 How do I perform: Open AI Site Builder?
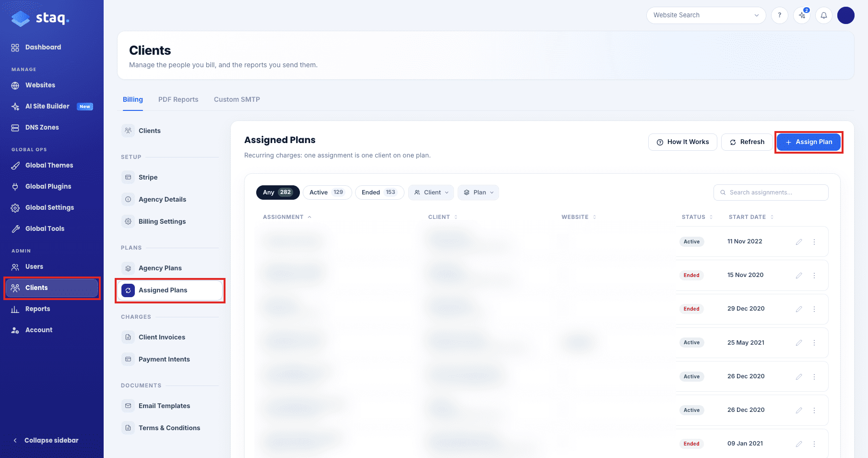(52, 106)
